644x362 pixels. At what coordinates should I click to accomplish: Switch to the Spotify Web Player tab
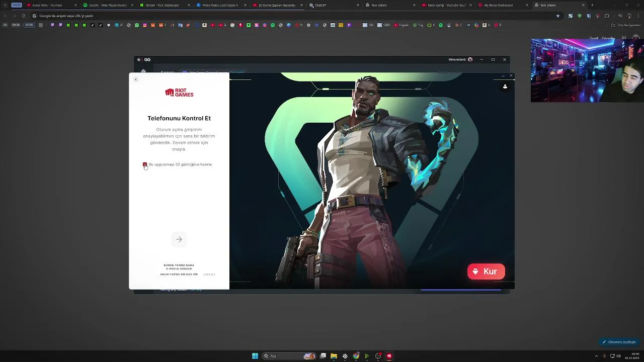[108, 5]
